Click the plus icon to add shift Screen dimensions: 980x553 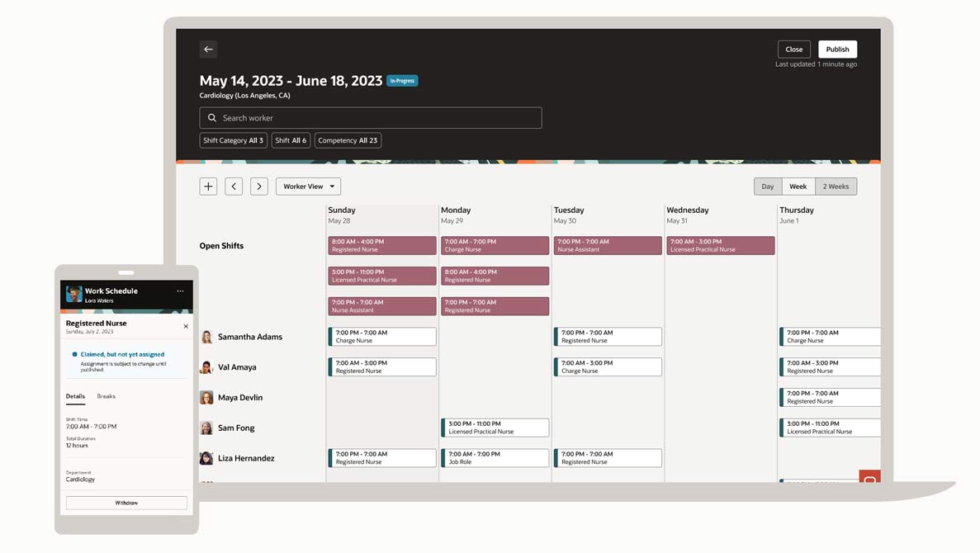(x=208, y=187)
